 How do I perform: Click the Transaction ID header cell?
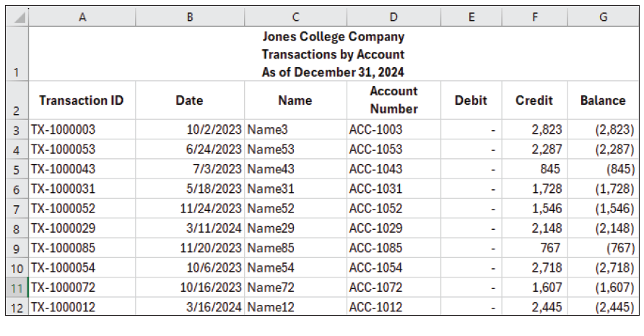click(x=82, y=100)
